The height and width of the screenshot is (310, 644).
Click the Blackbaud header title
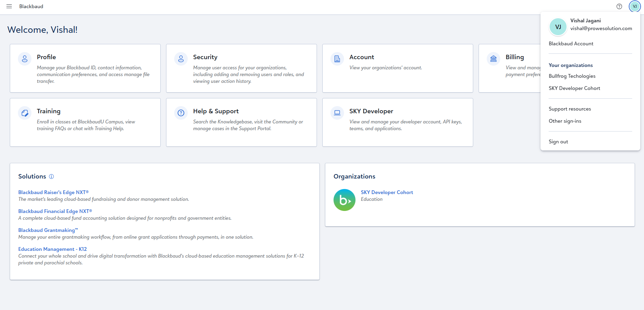pyautogui.click(x=31, y=6)
